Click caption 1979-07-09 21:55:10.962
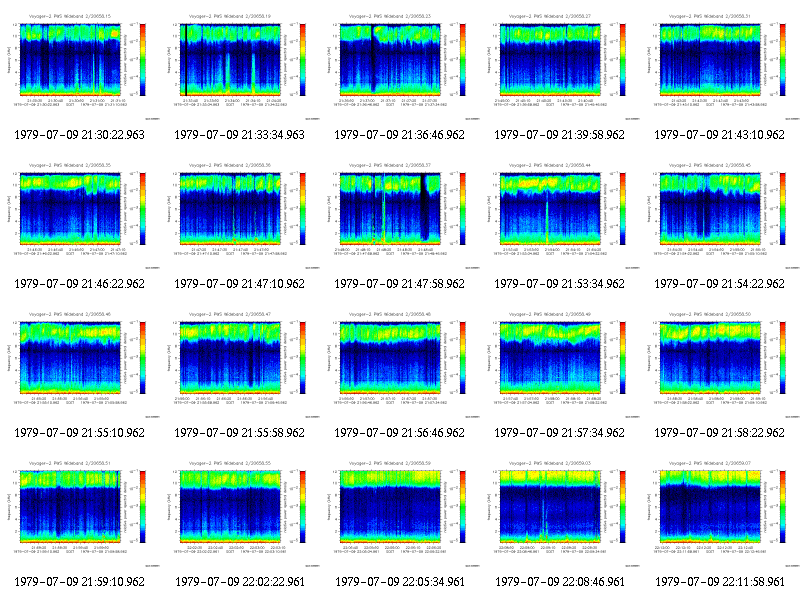 click(x=80, y=433)
